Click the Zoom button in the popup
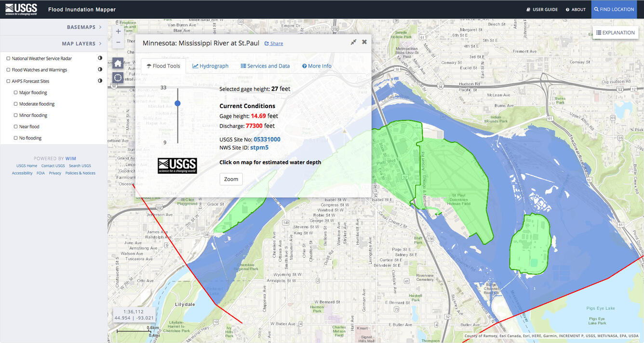The image size is (644, 343). pyautogui.click(x=231, y=179)
